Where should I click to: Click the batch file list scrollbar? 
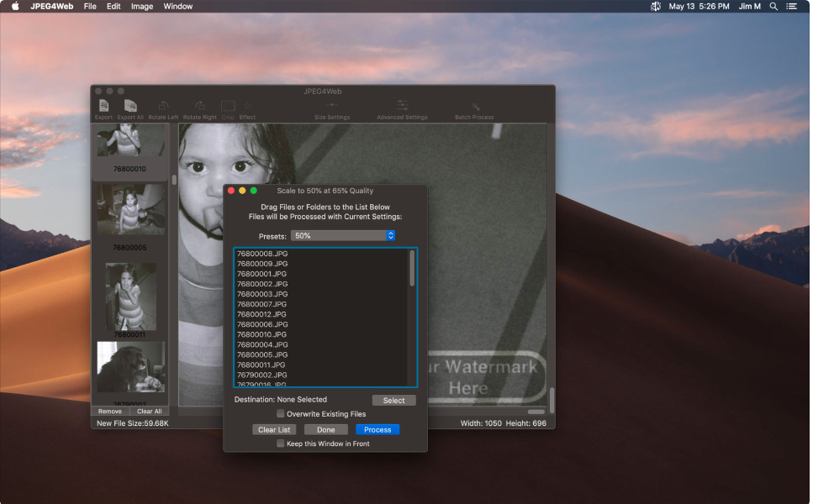(412, 268)
